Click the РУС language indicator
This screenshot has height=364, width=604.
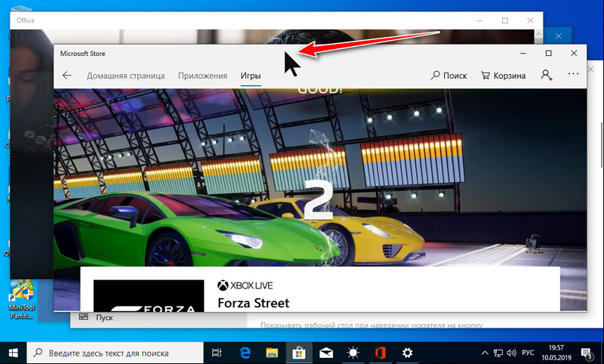[528, 353]
